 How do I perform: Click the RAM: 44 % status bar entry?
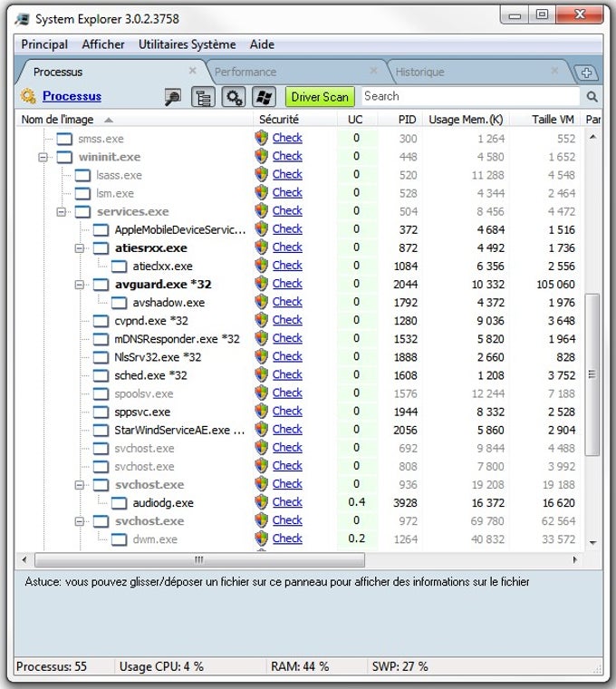click(x=300, y=666)
